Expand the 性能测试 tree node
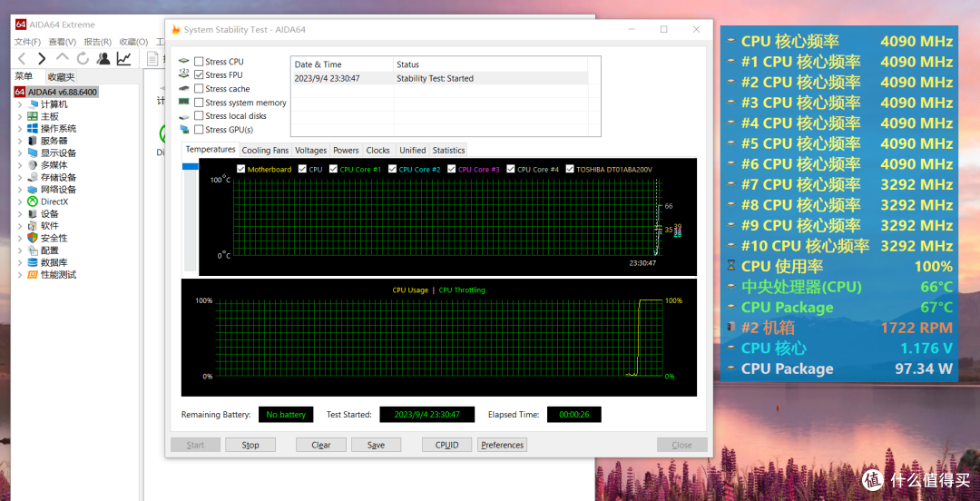Screen dimensions: 980x501 click(x=20, y=275)
